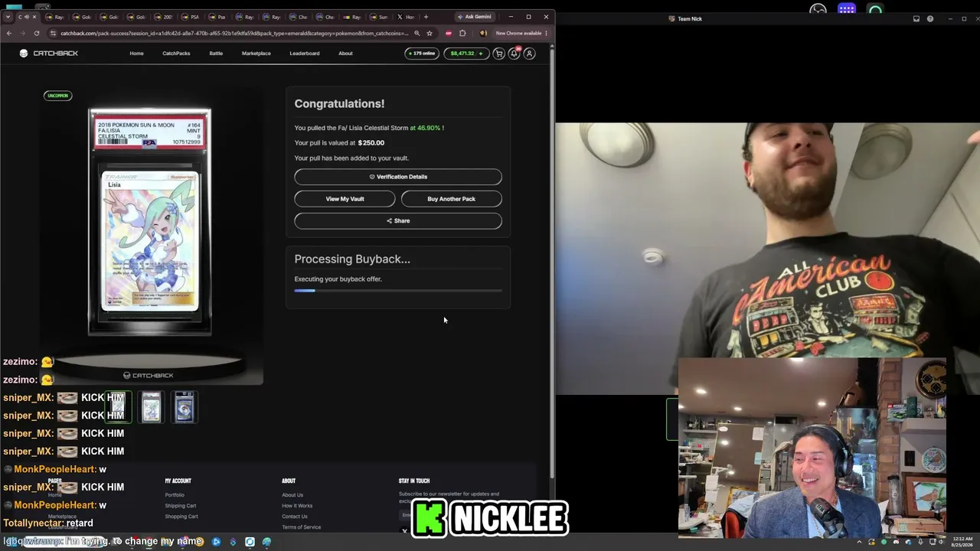Open the Terms of Service footer link

[x=302, y=527]
